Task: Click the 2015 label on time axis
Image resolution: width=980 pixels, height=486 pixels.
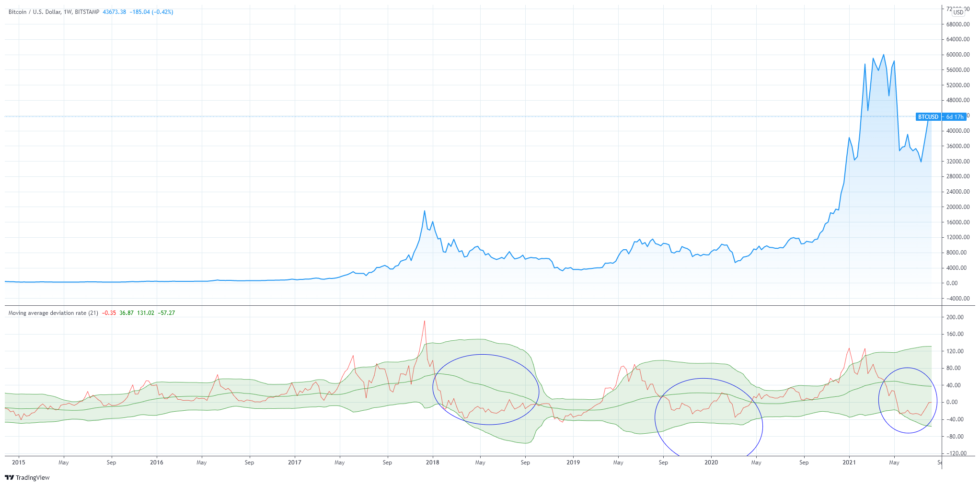Action: point(19,463)
